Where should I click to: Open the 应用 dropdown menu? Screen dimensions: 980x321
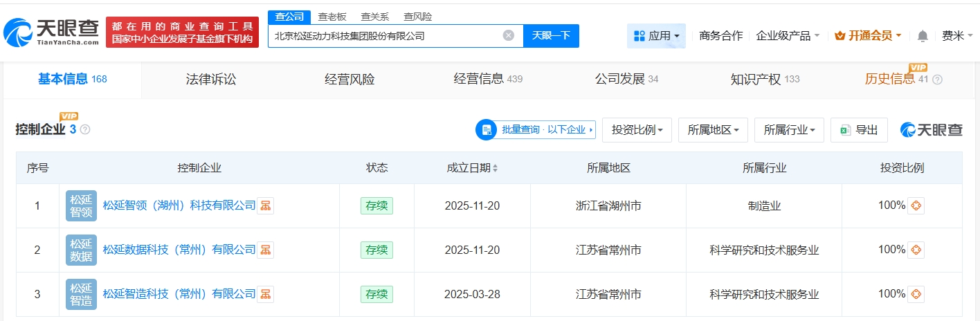[656, 36]
